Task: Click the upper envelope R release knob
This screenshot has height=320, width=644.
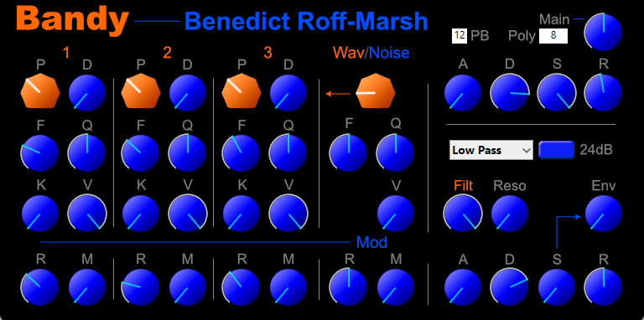Action: pyautogui.click(x=604, y=93)
